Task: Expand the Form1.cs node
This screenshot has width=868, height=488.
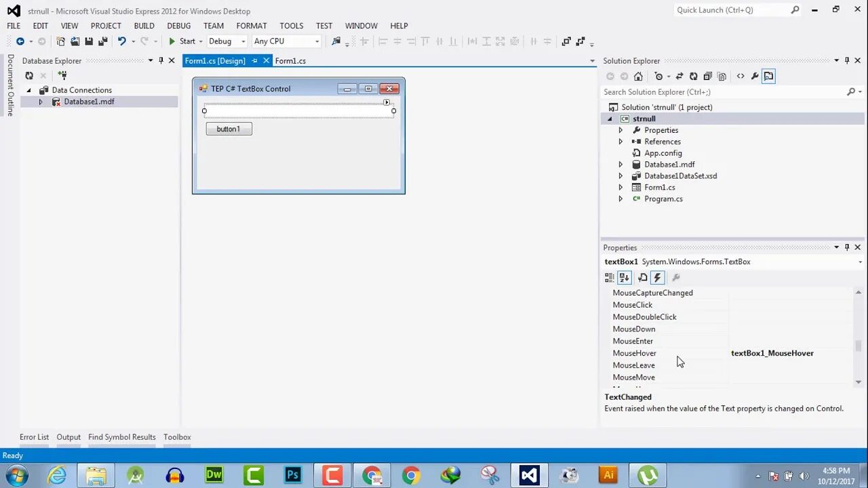Action: pyautogui.click(x=620, y=188)
